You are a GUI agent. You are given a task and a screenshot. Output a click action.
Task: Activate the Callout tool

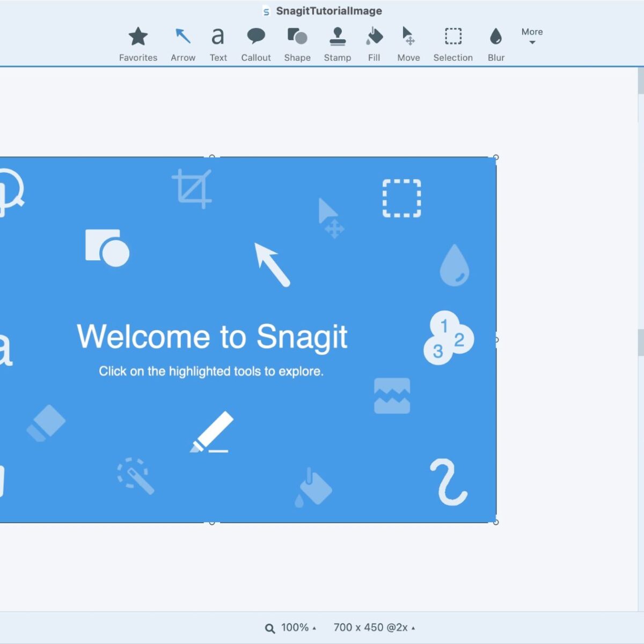point(256,45)
